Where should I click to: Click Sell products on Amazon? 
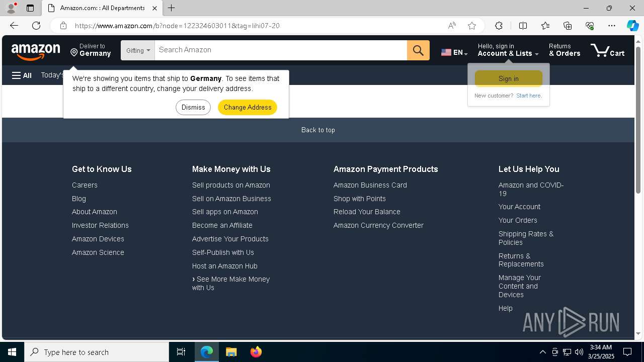(x=231, y=185)
